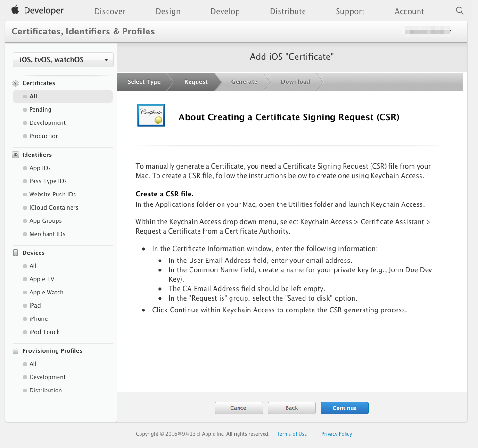Go to the Request step
The width and height of the screenshot is (478, 448).
[x=196, y=81]
